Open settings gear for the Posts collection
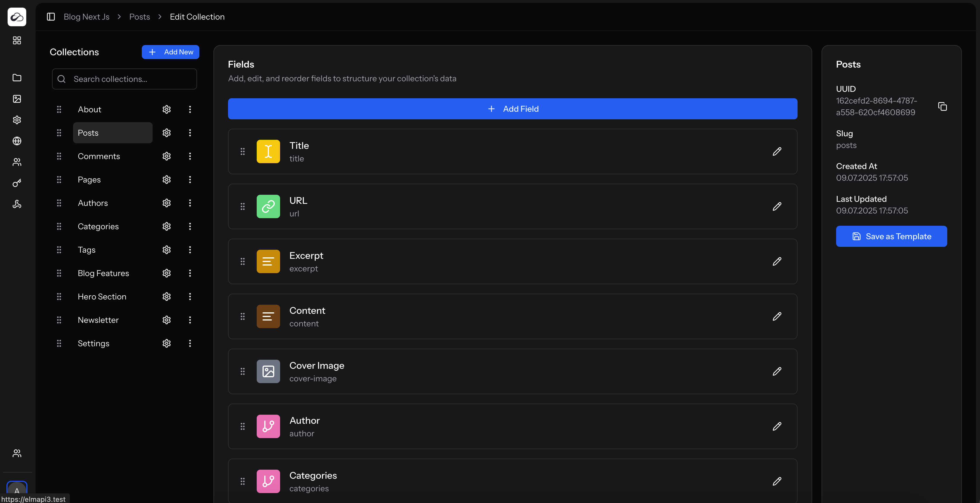The height and width of the screenshot is (503, 980). tap(166, 133)
